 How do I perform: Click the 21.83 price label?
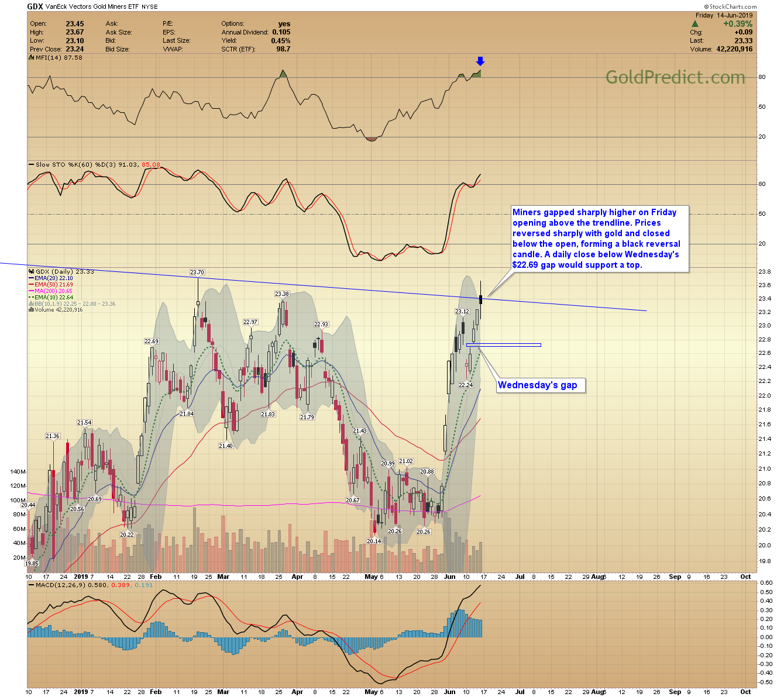[268, 415]
